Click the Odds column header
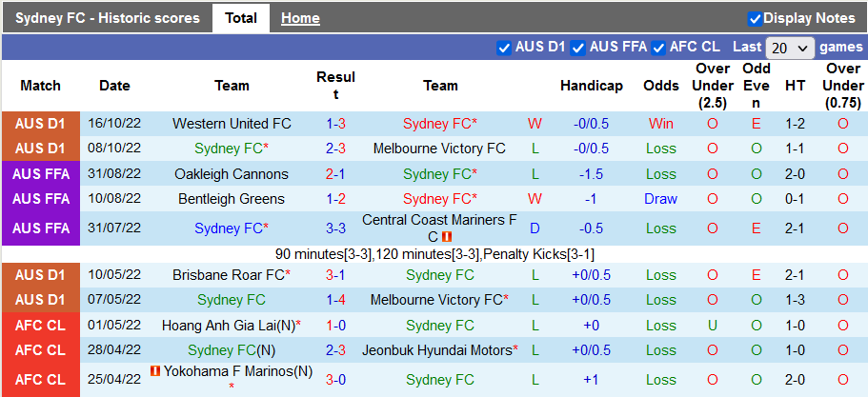The width and height of the screenshot is (868, 397). pyautogui.click(x=661, y=86)
